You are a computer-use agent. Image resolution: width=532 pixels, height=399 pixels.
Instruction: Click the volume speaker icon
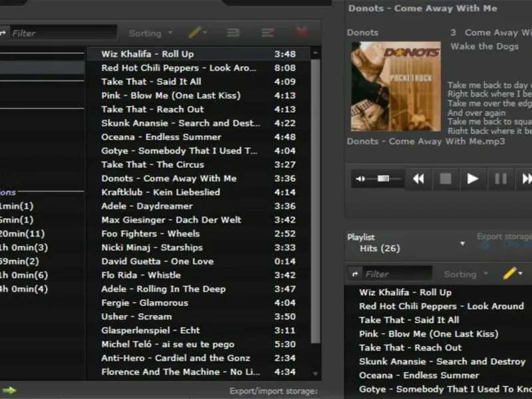click(x=360, y=179)
